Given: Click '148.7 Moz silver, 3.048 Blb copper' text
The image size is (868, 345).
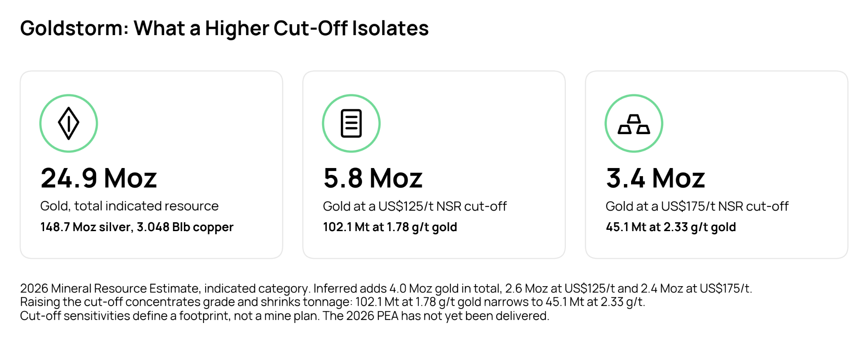Looking at the screenshot, I should click(137, 227).
